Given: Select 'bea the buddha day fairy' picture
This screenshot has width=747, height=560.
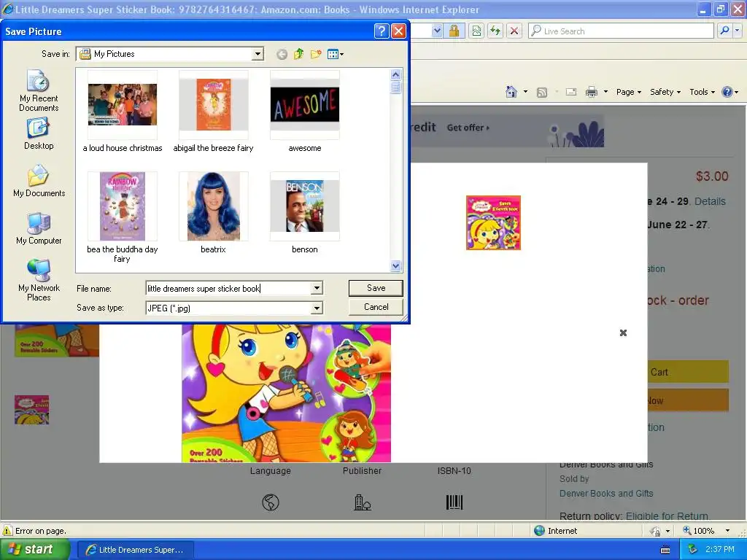Looking at the screenshot, I should [x=123, y=217].
